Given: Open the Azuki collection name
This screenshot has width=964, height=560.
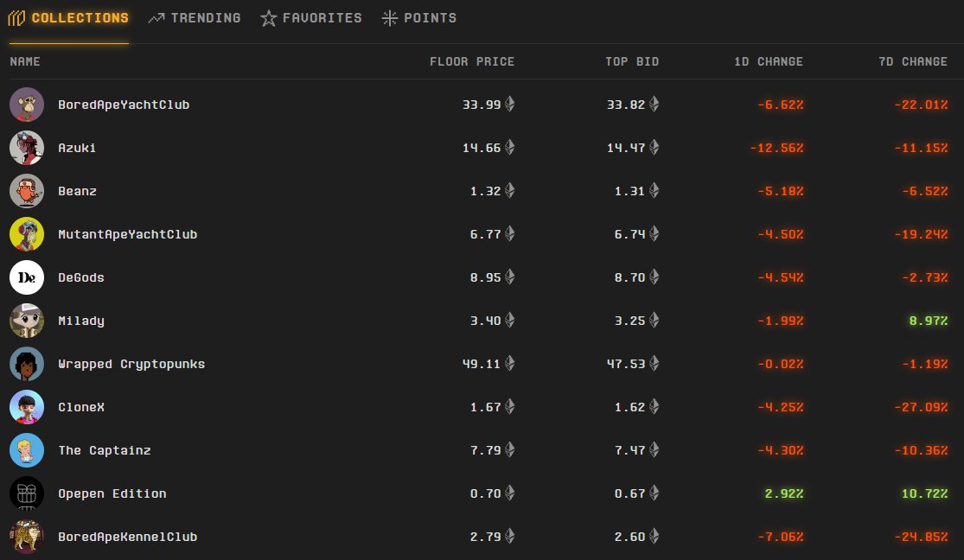Looking at the screenshot, I should point(77,148).
